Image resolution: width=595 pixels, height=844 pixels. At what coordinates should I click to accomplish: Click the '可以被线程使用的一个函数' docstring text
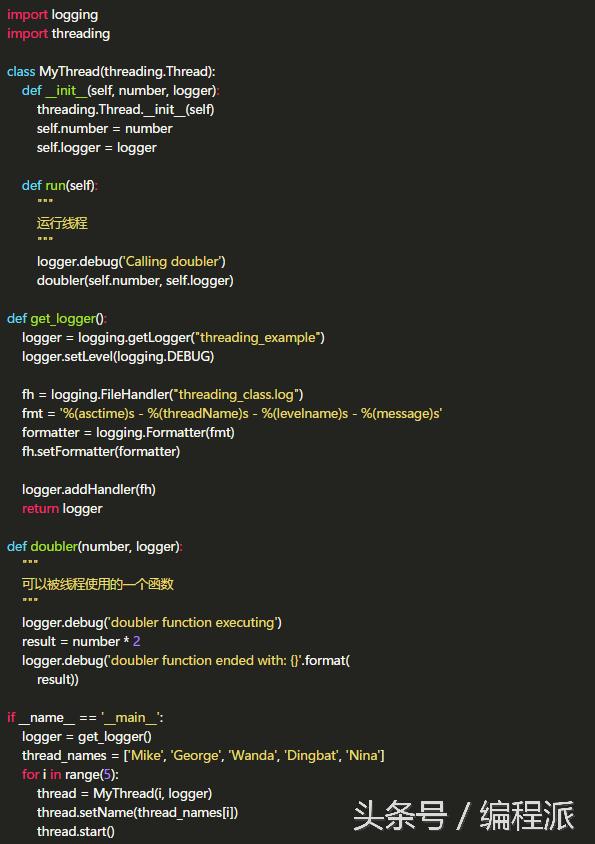click(x=98, y=584)
